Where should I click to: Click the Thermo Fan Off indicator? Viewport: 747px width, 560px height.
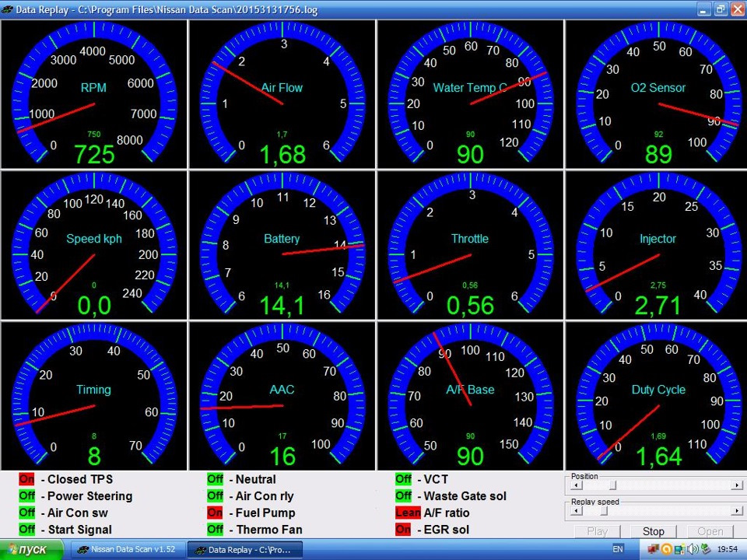(x=215, y=529)
